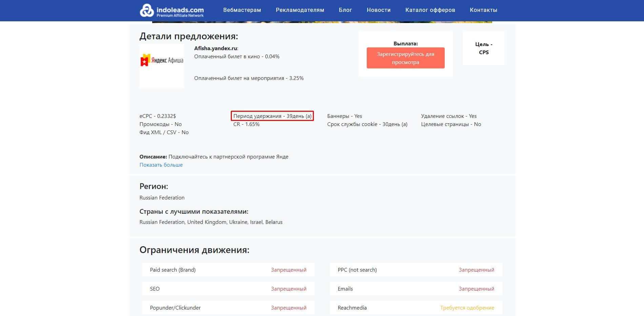Open the Новости section
Screen dimensions: 644x316
(x=378, y=10)
